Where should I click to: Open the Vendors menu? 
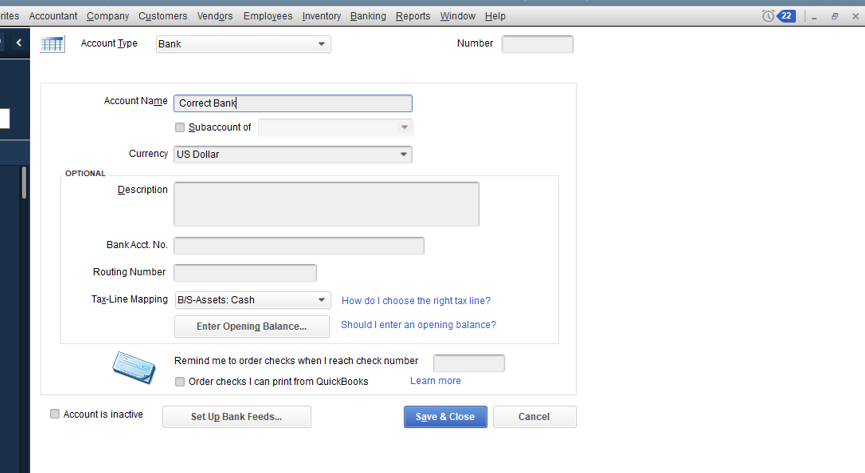click(215, 16)
